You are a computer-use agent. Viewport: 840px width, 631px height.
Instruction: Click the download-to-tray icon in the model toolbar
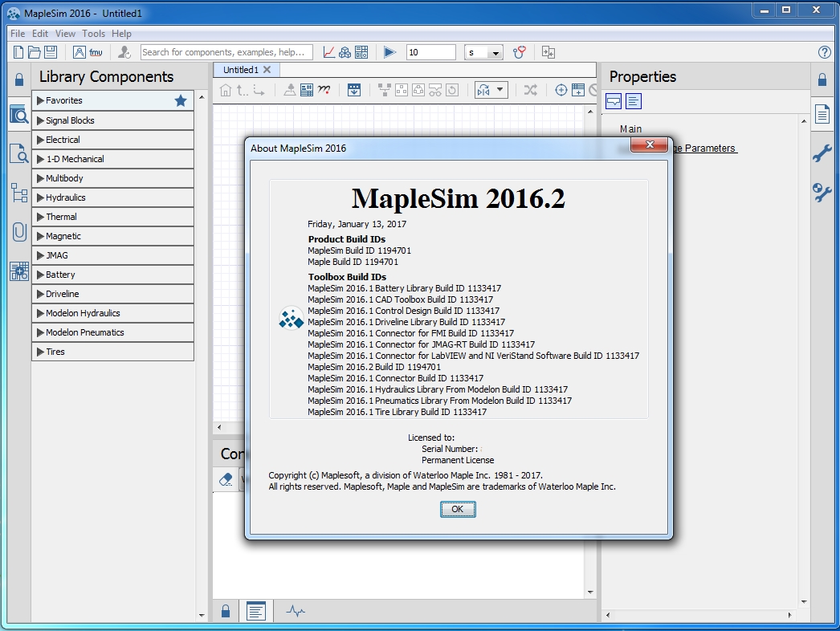[x=354, y=90]
